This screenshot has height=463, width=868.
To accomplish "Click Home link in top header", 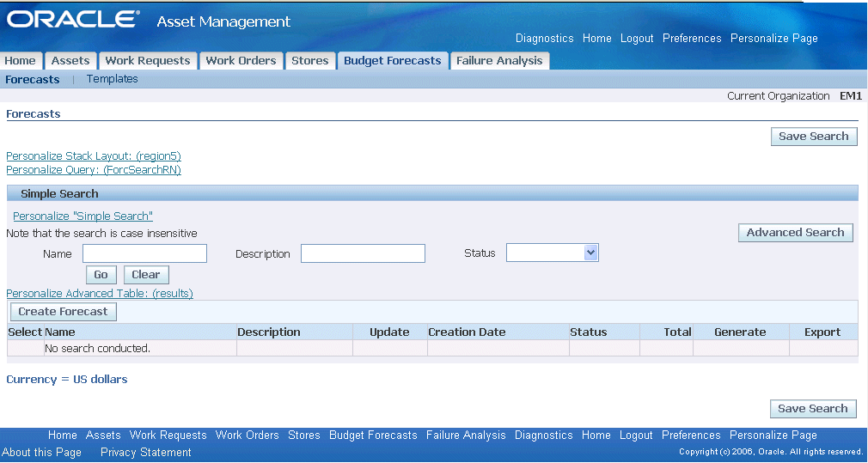I will click(x=596, y=38).
